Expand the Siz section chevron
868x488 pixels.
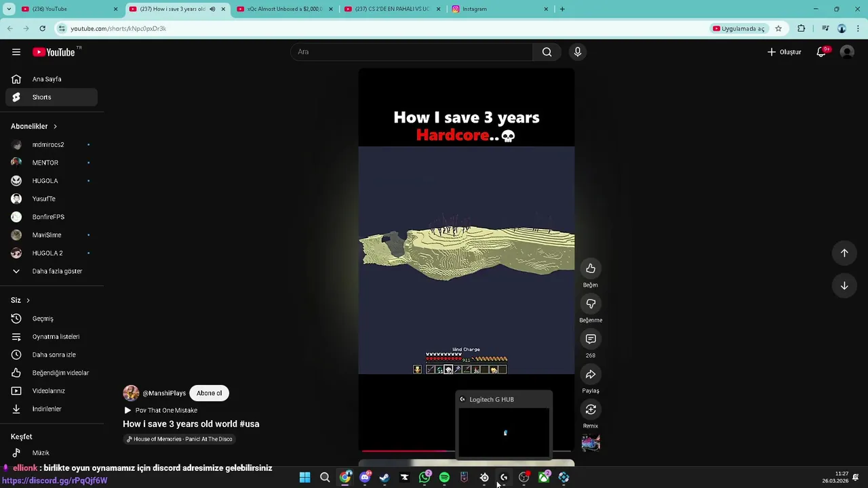point(28,300)
